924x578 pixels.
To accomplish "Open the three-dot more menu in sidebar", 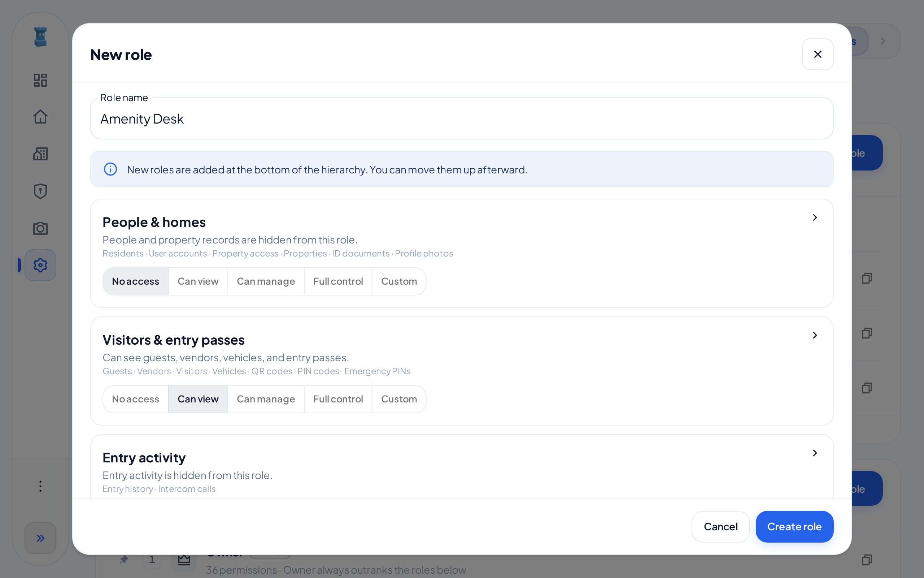I will 40,486.
